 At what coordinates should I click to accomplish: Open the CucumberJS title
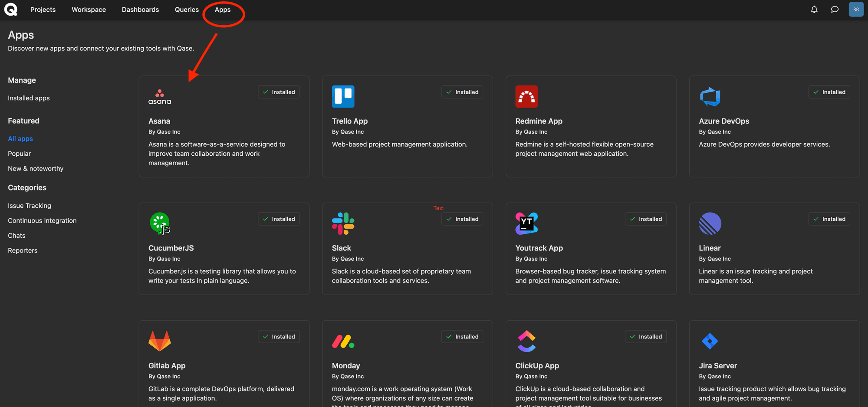click(171, 248)
